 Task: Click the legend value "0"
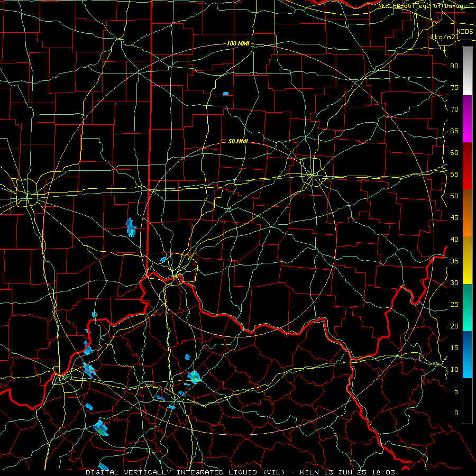[456, 413]
